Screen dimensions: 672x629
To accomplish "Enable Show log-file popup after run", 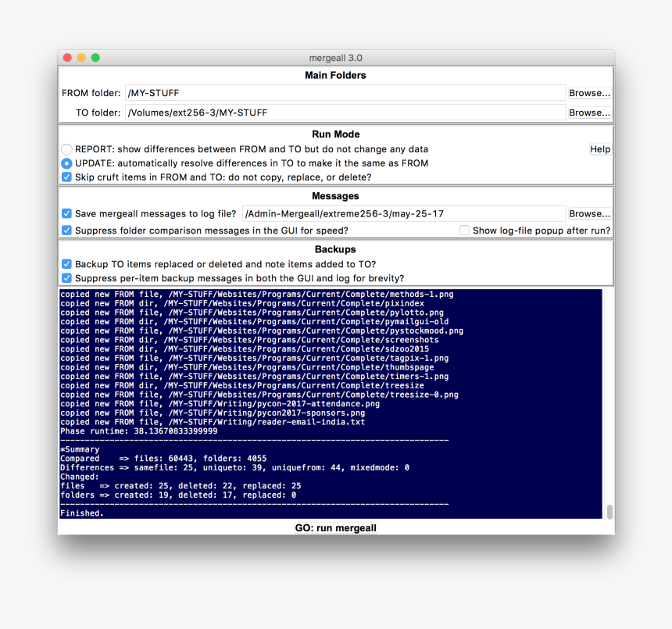I will (464, 231).
